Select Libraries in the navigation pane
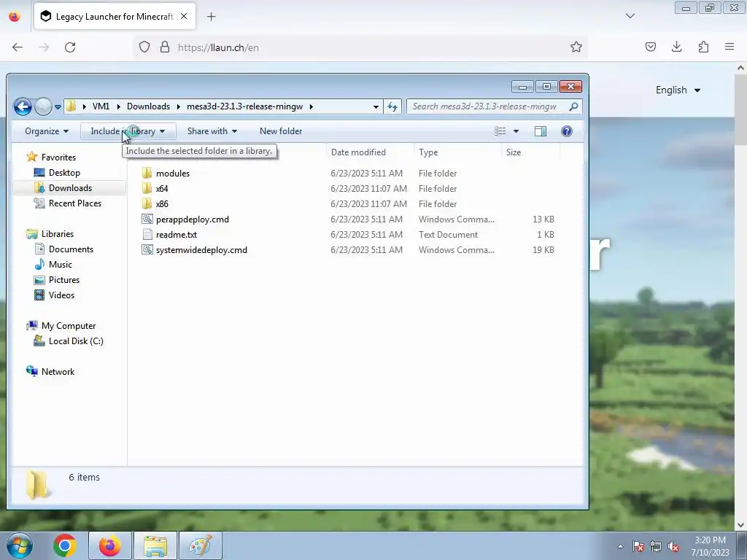Screen dimensions: 747x560 click(x=57, y=234)
